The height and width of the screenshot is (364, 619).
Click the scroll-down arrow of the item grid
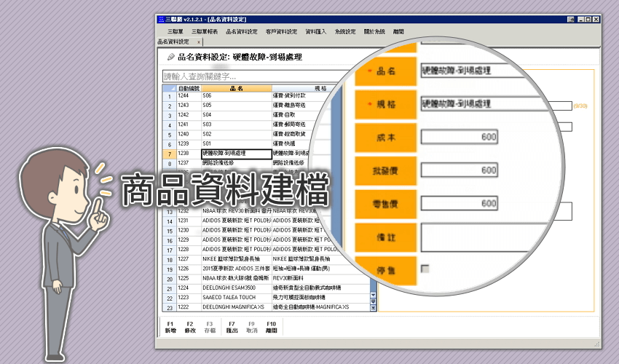tap(373, 295)
